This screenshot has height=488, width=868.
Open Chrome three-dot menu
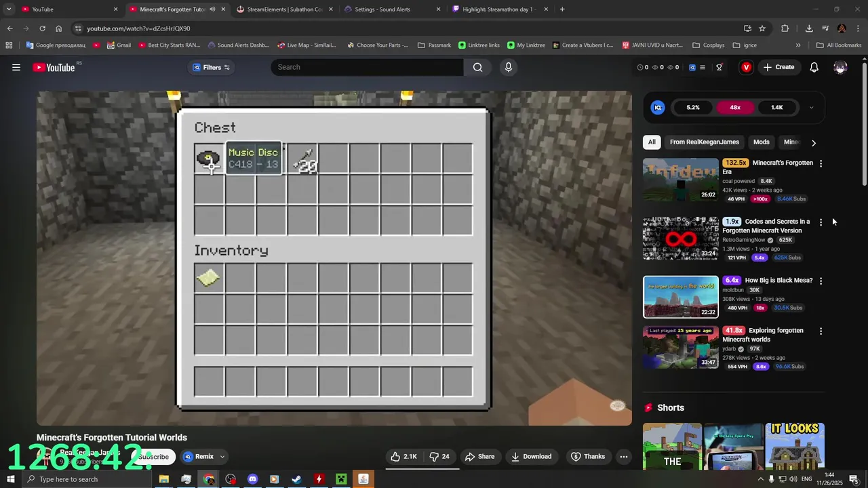(x=858, y=28)
